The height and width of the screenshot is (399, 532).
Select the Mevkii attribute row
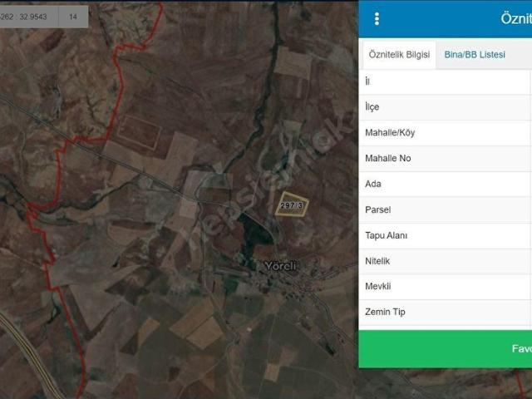point(446,286)
